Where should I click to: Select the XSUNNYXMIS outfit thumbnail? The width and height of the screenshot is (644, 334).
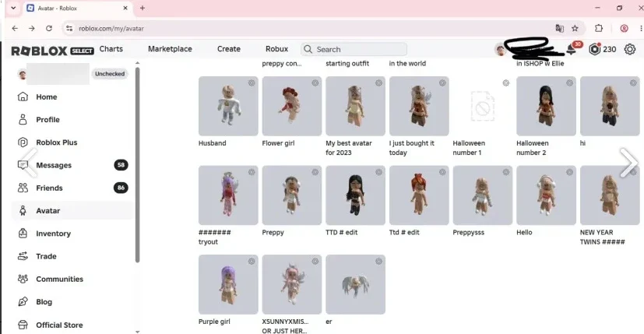(x=292, y=284)
